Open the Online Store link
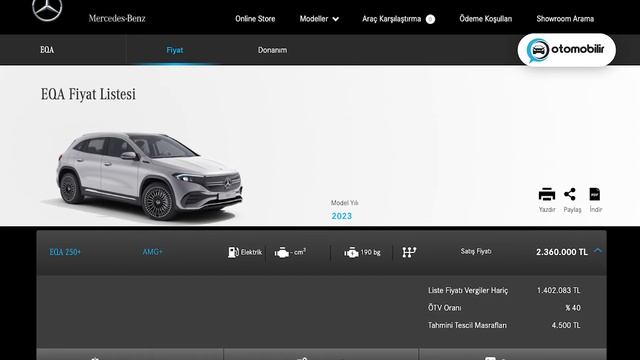This screenshot has height=360, width=640. [255, 19]
